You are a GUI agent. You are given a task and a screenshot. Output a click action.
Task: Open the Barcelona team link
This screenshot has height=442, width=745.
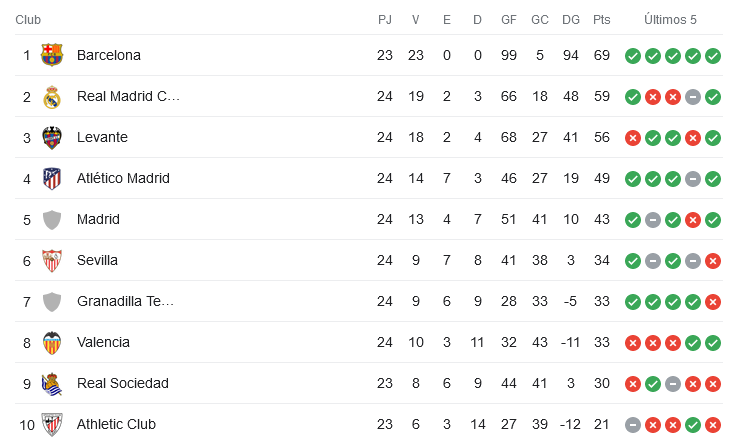pyautogui.click(x=109, y=55)
